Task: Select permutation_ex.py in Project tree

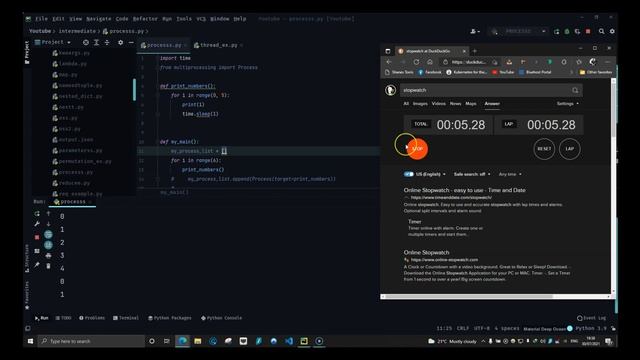Action: click(x=82, y=161)
